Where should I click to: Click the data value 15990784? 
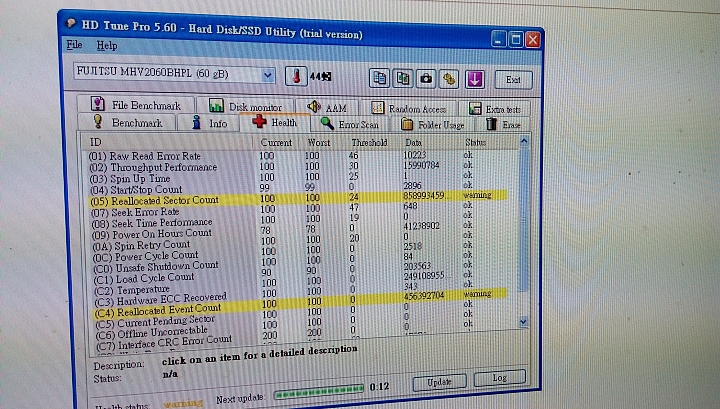point(422,165)
